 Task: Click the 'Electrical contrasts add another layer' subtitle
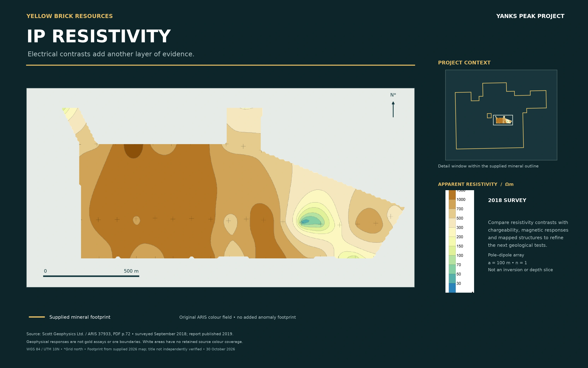tap(111, 54)
